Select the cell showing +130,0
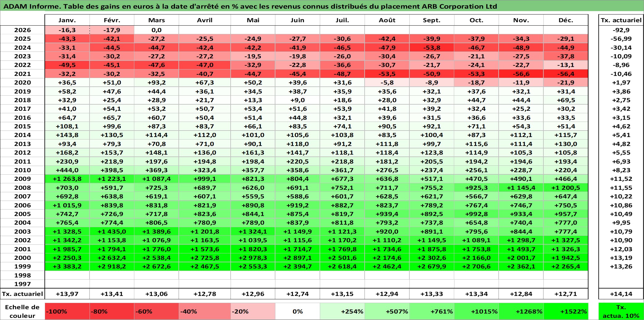The image size is (644, 320). click(x=566, y=144)
